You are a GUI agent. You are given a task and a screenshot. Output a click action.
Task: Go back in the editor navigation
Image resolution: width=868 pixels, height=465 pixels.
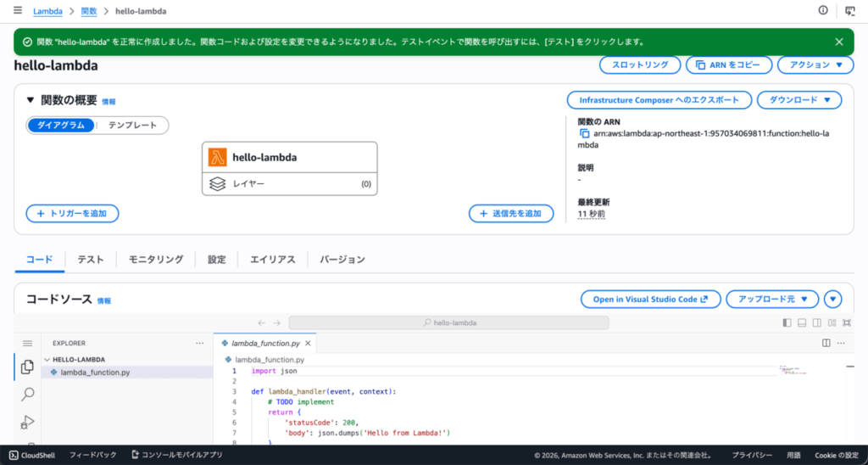click(x=262, y=322)
